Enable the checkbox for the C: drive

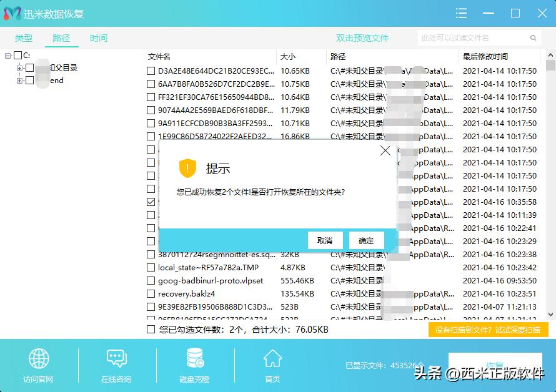[17, 54]
